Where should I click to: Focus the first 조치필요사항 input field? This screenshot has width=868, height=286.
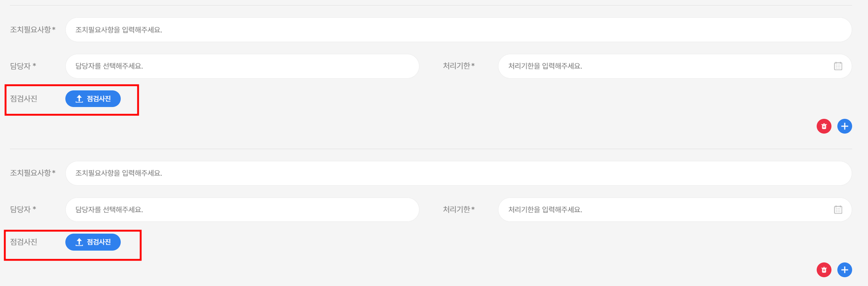click(x=459, y=30)
